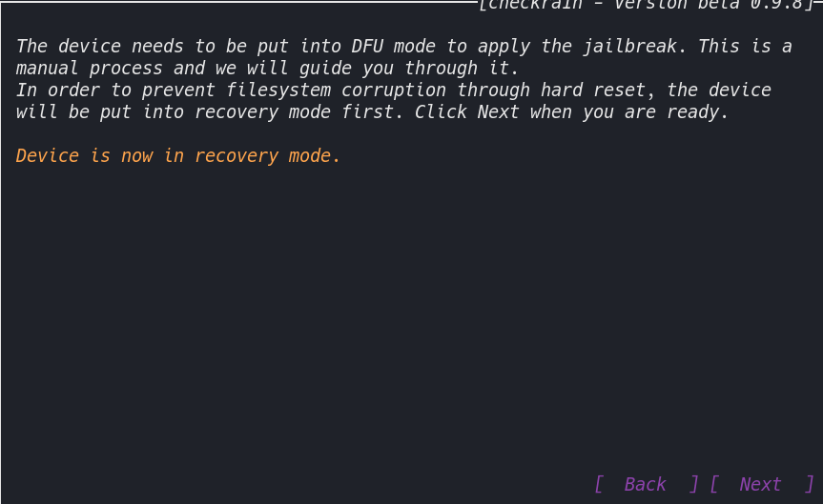Screen dimensions: 823x504
Task: Click the phrase manual process
Action: pyautogui.click(x=90, y=69)
